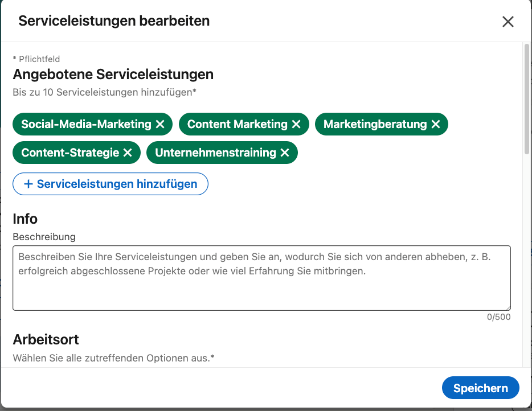The height and width of the screenshot is (411, 532).
Task: Select the Unternehmenstraining chip label
Action: [215, 153]
